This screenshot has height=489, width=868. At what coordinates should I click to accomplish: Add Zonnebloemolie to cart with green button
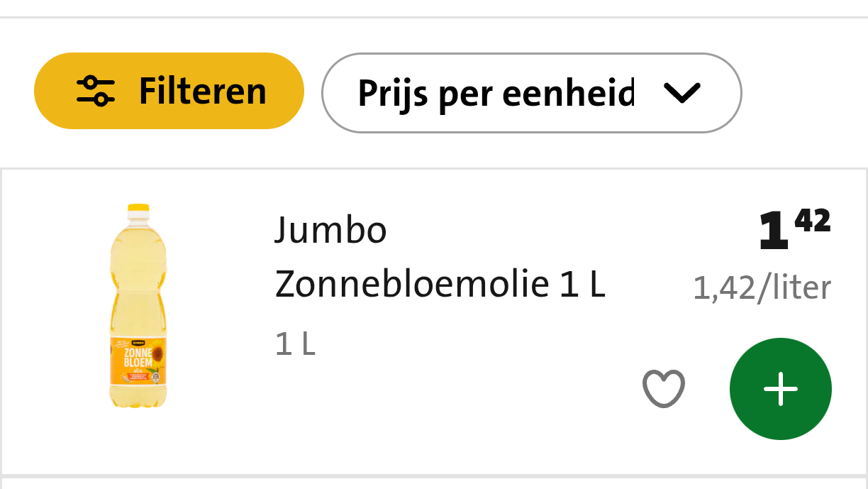(x=780, y=389)
